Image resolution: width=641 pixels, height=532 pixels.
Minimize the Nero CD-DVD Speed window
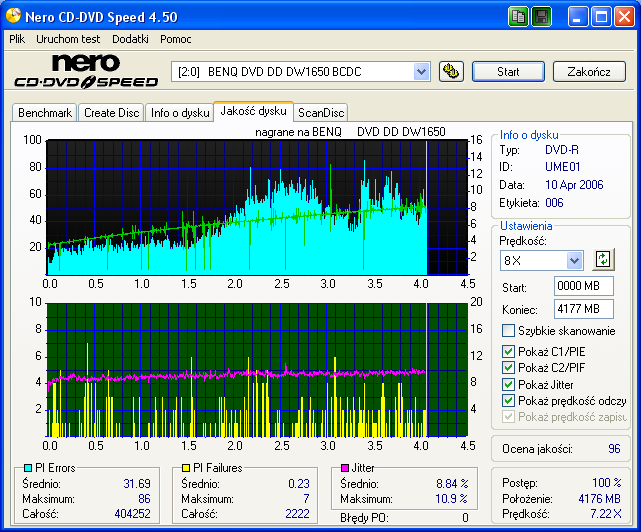pos(577,17)
